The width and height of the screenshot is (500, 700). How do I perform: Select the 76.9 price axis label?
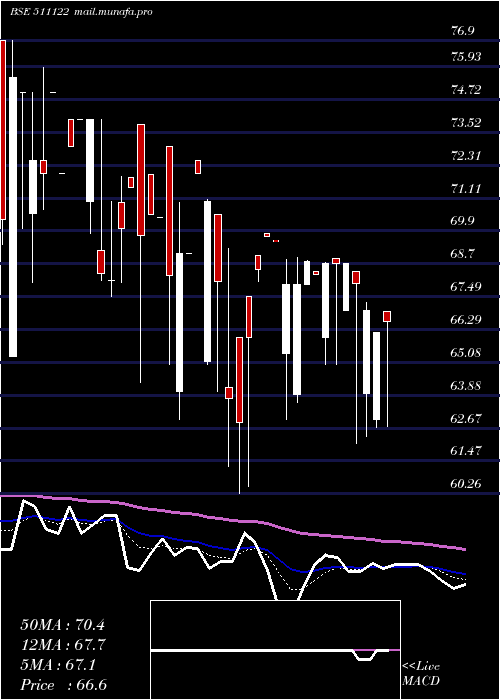click(463, 31)
